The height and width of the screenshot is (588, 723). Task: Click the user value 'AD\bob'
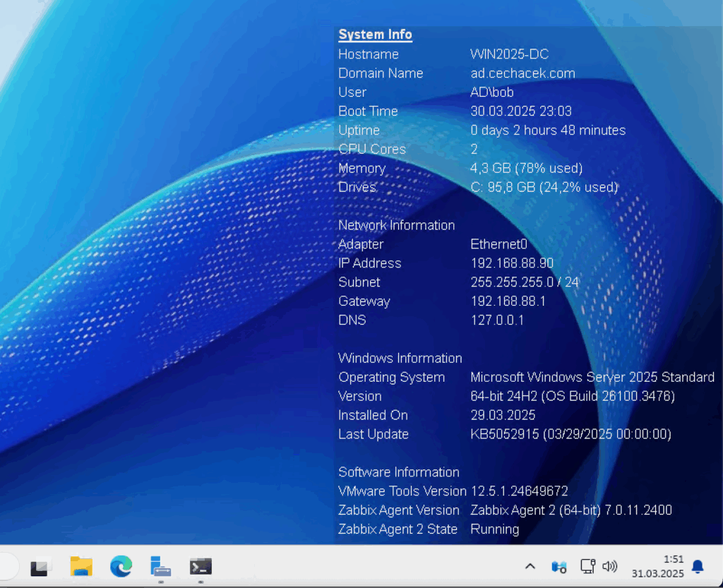[492, 92]
